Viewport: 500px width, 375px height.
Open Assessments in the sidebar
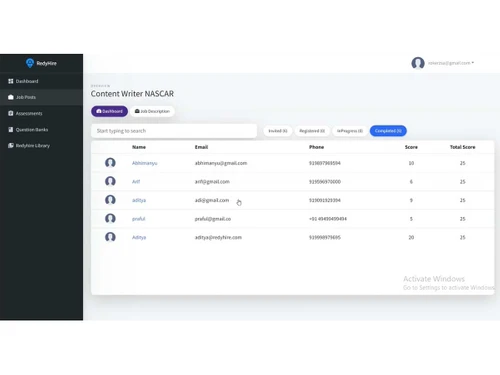(41, 113)
